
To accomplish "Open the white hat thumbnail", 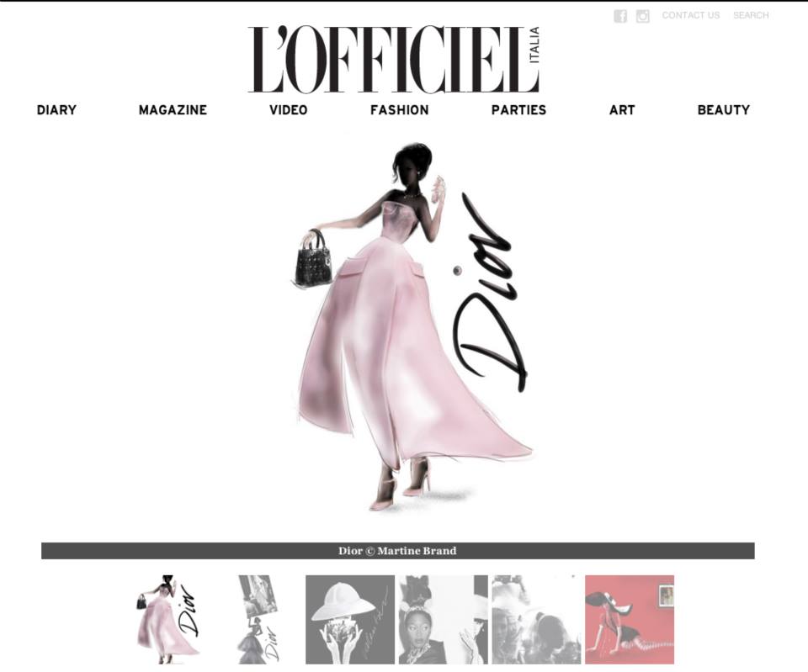I will click(350, 620).
